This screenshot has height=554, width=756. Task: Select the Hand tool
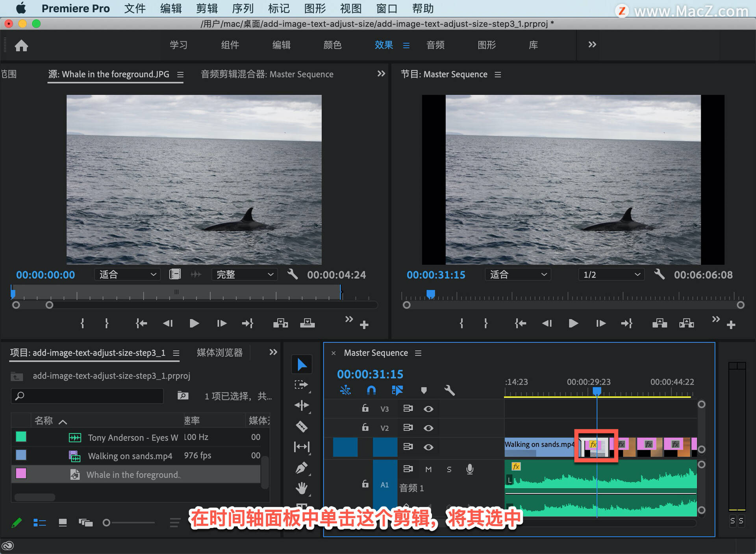(x=302, y=488)
